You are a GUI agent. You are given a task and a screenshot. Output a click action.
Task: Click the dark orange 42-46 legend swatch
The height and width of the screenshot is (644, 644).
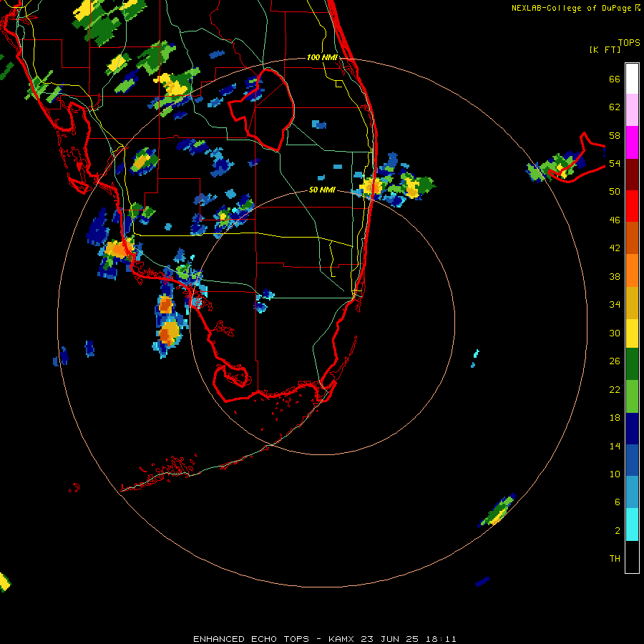(x=632, y=238)
